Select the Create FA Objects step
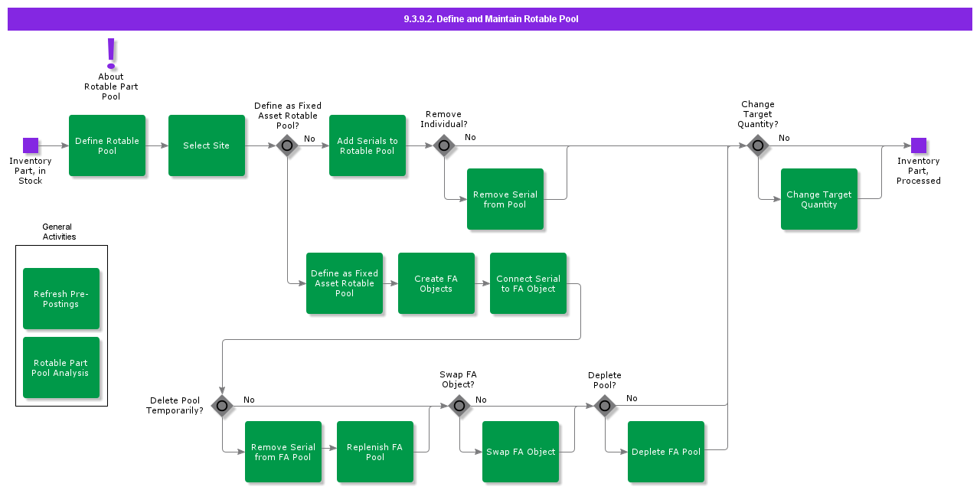The image size is (980, 490). click(x=436, y=283)
